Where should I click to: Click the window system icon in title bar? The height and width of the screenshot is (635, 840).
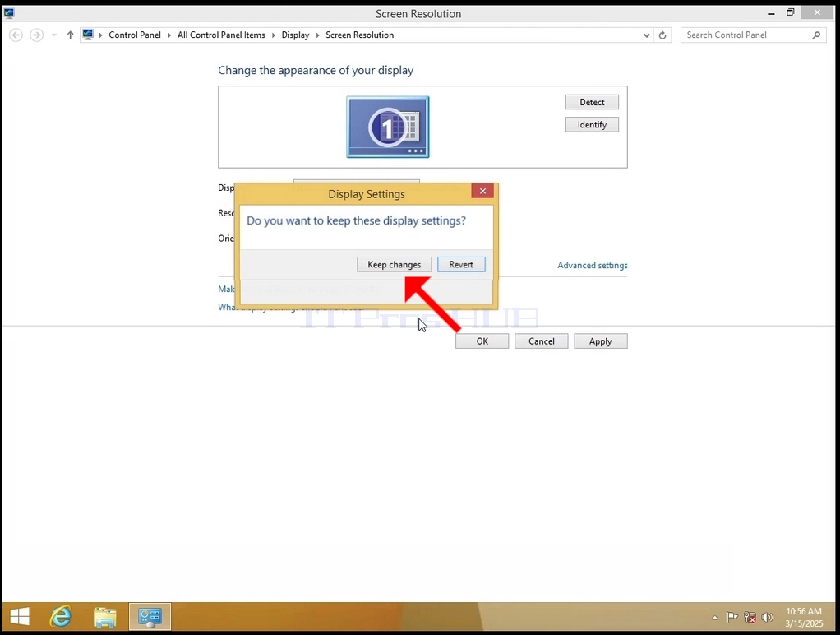tap(9, 13)
